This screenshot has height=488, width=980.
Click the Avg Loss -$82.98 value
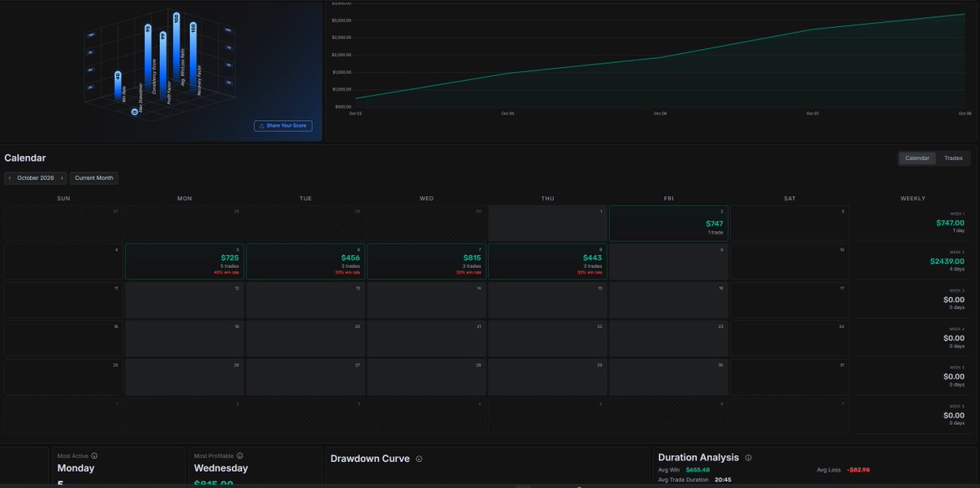858,470
